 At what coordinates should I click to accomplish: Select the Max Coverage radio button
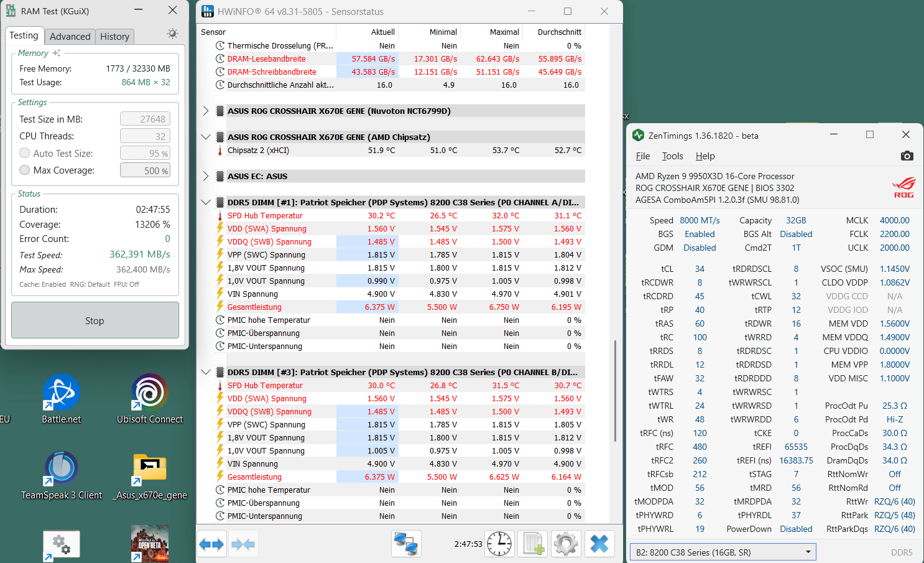coord(25,170)
